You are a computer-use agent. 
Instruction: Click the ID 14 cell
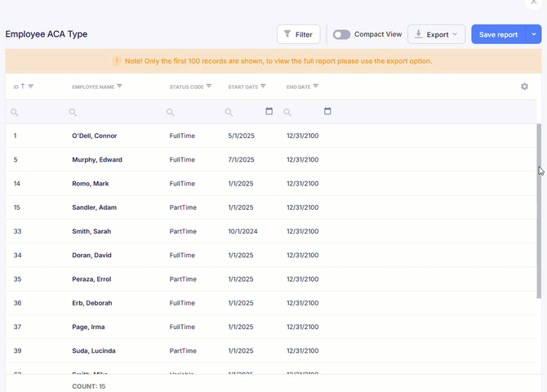tap(17, 184)
